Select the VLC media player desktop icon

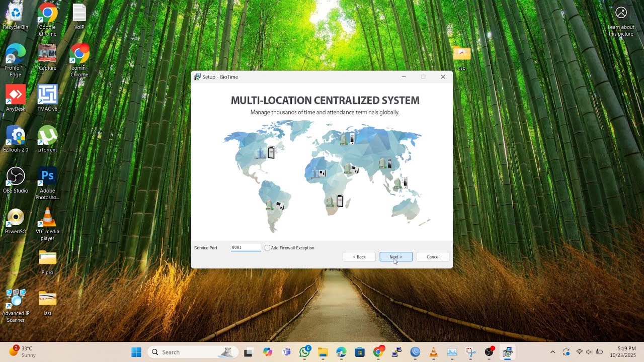pyautogui.click(x=47, y=224)
